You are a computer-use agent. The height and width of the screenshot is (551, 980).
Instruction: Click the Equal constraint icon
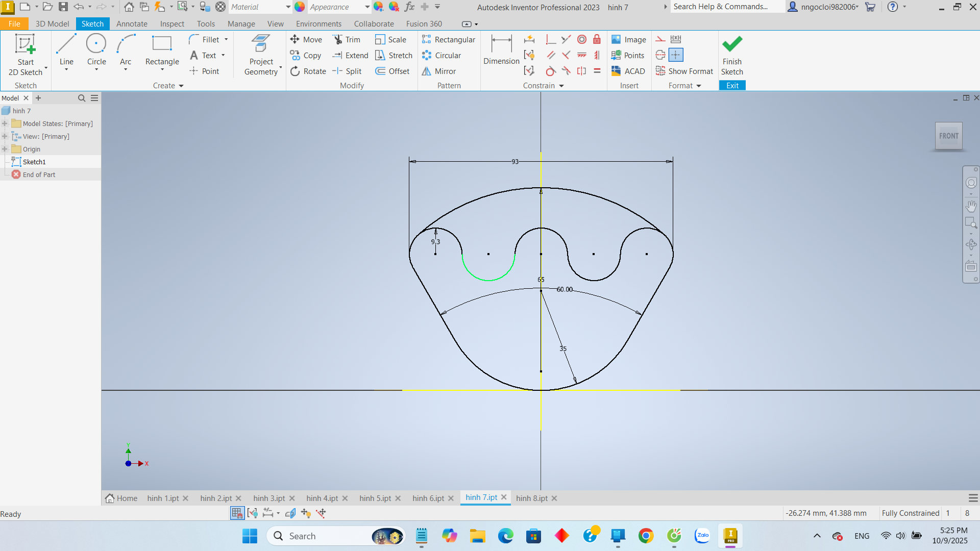(x=597, y=71)
